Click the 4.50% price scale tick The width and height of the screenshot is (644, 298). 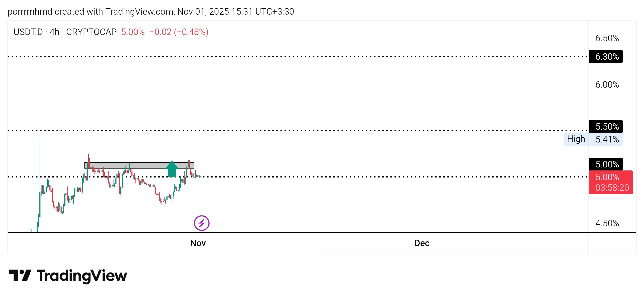[607, 223]
